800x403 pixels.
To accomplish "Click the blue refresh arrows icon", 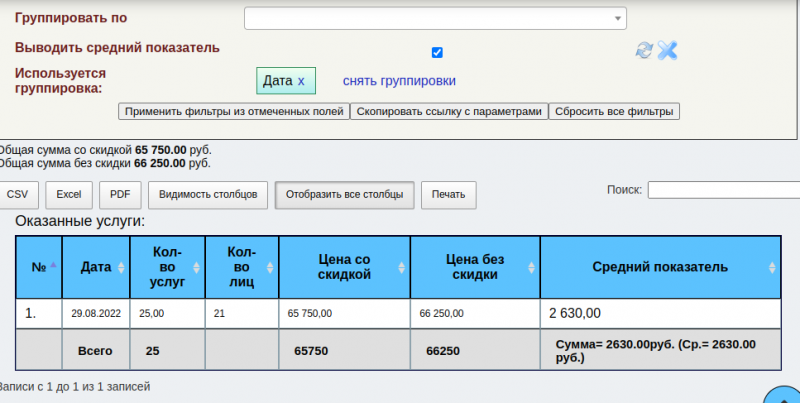I will point(644,50).
